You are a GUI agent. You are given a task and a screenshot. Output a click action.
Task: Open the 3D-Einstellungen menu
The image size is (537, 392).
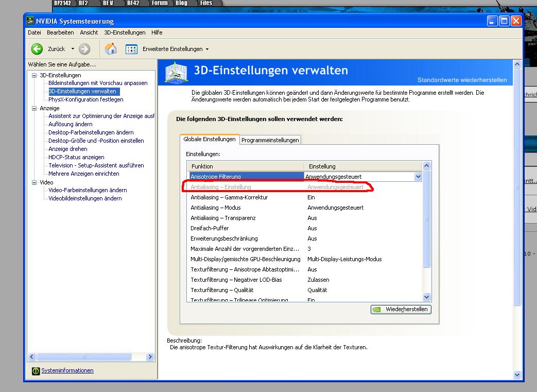(x=125, y=32)
